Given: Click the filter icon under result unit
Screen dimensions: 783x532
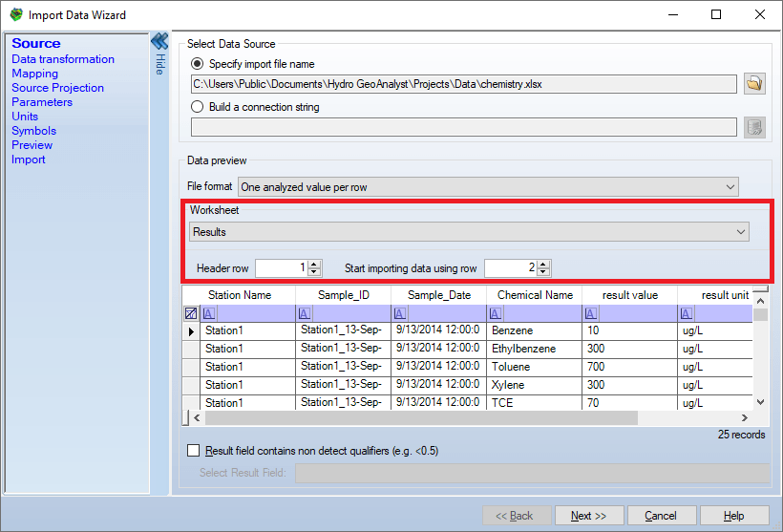Looking at the screenshot, I should point(687,313).
